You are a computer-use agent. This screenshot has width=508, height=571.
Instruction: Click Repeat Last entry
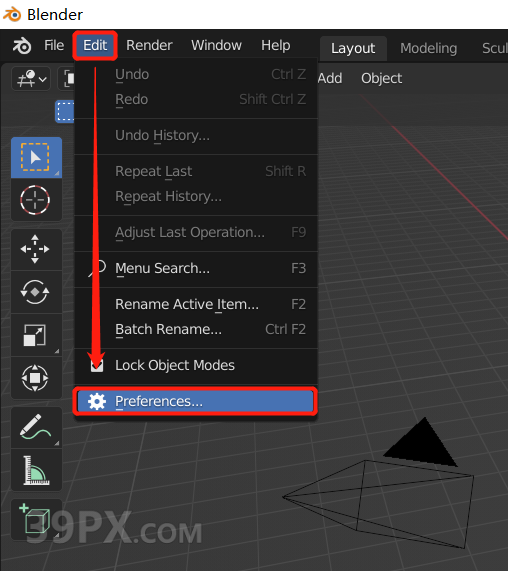point(196,171)
